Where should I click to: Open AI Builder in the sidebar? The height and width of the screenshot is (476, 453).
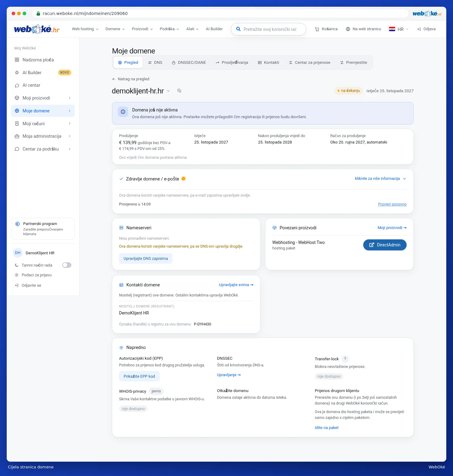pos(43,73)
